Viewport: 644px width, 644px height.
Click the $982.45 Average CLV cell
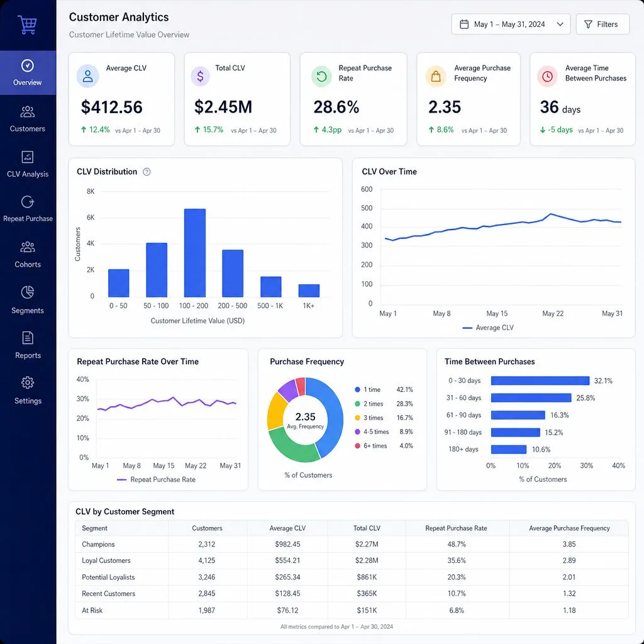[x=287, y=544]
